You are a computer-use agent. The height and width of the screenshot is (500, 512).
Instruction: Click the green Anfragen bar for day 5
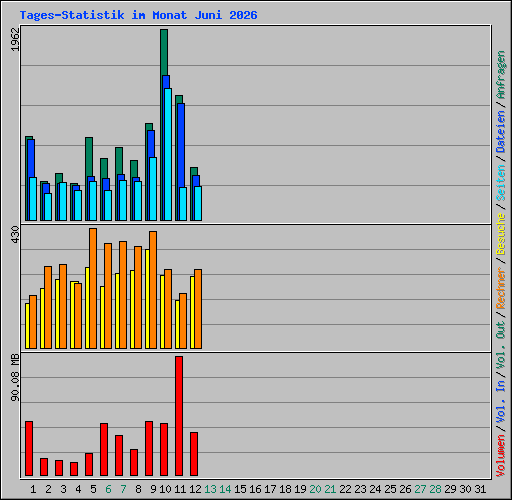[89, 157]
